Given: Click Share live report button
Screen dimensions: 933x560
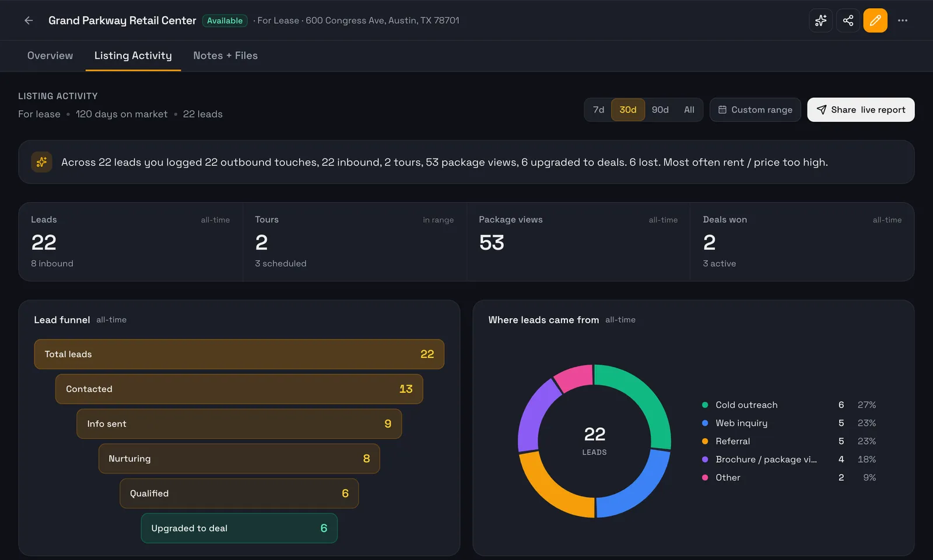Looking at the screenshot, I should (861, 110).
